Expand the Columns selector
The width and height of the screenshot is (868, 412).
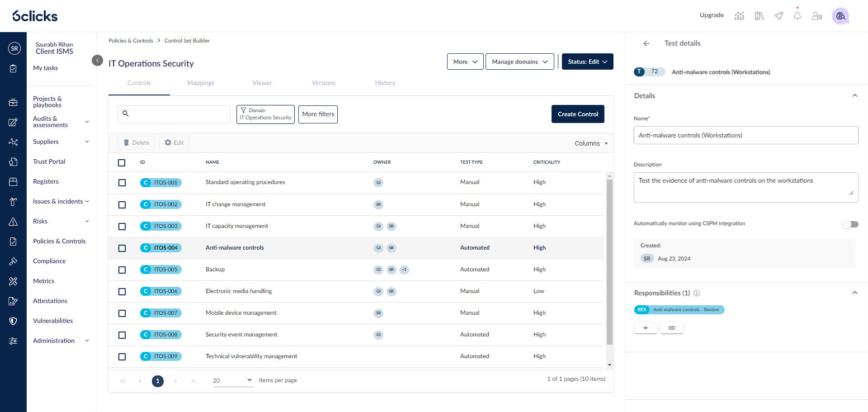pyautogui.click(x=591, y=143)
